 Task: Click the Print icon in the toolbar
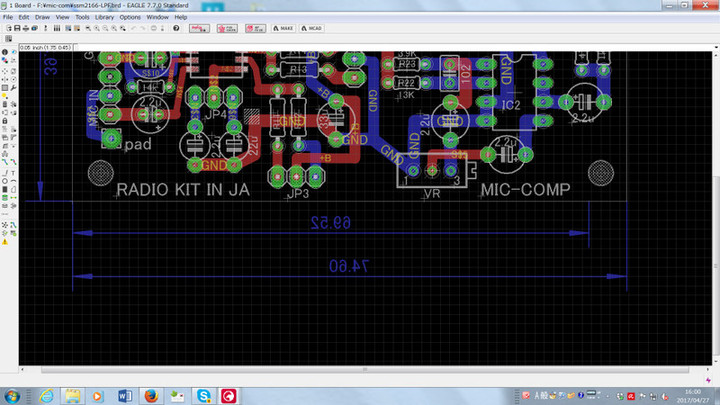(28, 28)
